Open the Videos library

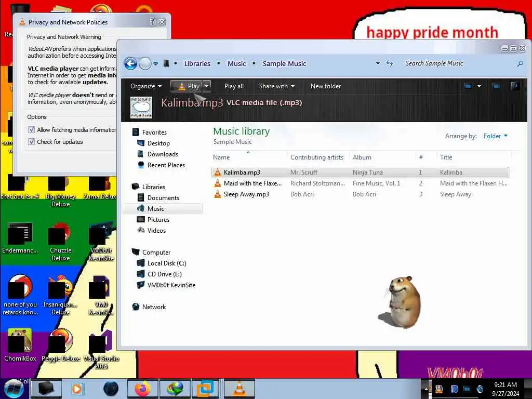(156, 230)
